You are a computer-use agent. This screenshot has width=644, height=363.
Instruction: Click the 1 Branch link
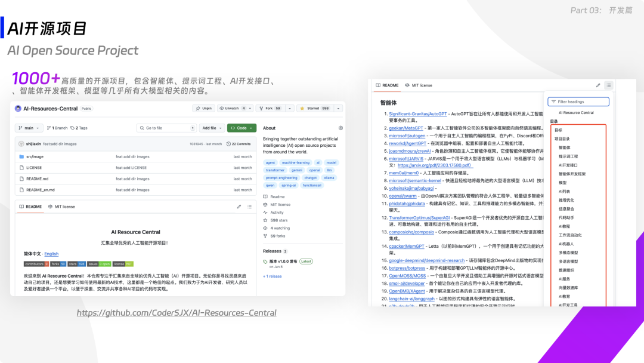[57, 128]
